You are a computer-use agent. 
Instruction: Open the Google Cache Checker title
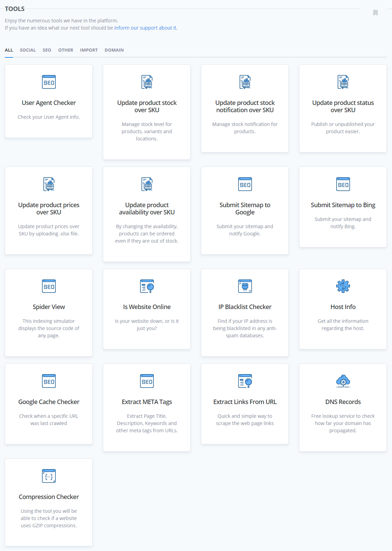click(49, 402)
